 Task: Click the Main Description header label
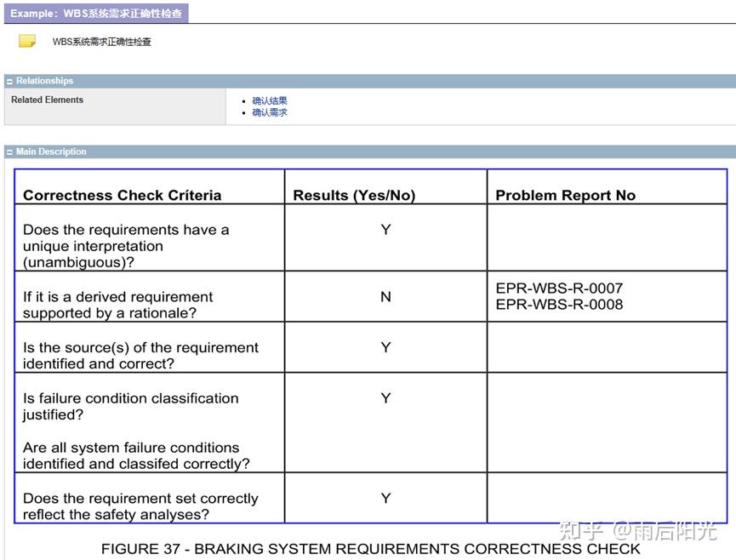coord(51,151)
